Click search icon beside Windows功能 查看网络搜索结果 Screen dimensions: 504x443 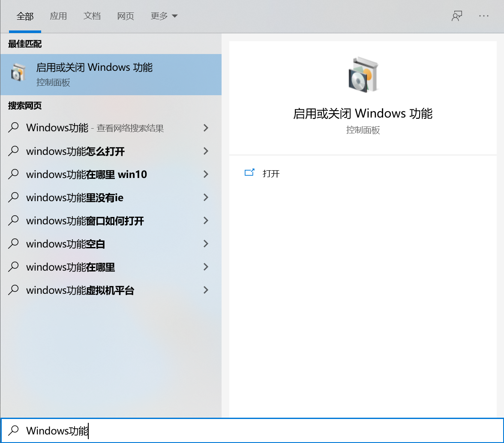(x=14, y=128)
